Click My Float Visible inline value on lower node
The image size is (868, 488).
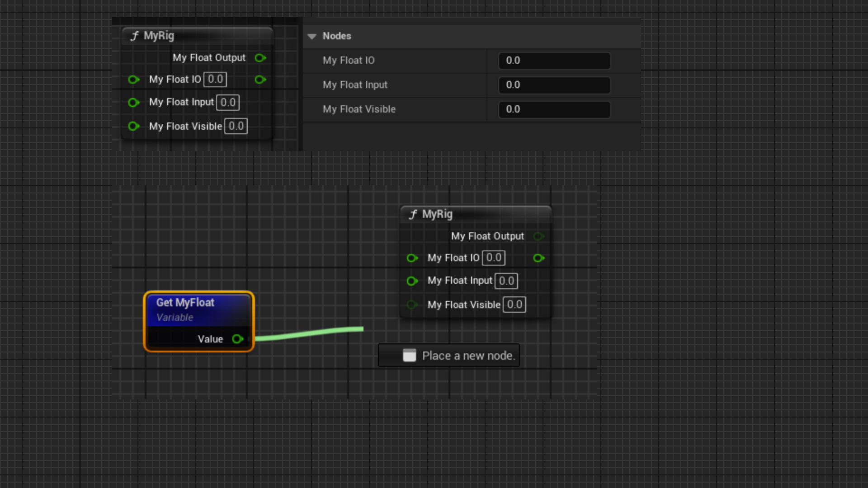point(514,305)
